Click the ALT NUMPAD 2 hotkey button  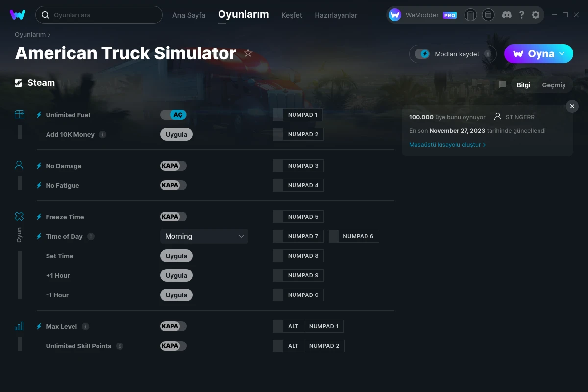point(314,346)
